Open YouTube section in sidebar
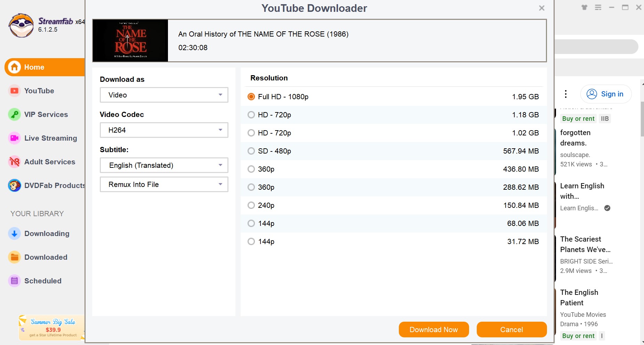The height and width of the screenshot is (345, 644). tap(39, 91)
